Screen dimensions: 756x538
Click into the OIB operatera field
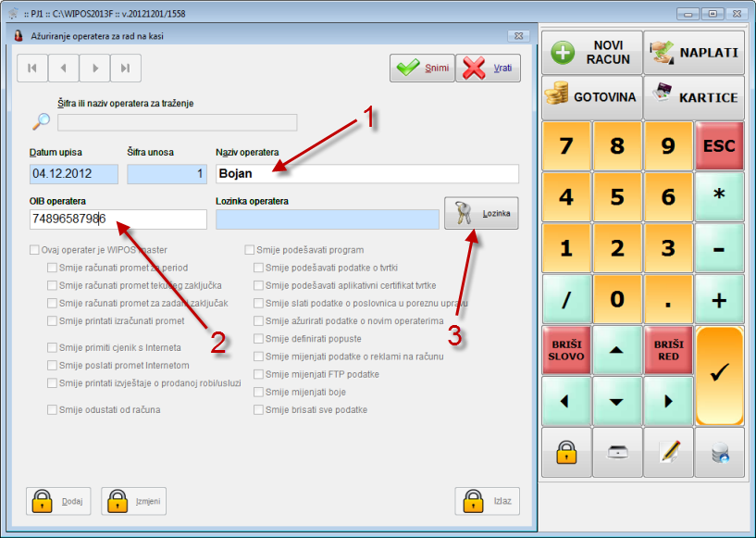[x=118, y=219]
